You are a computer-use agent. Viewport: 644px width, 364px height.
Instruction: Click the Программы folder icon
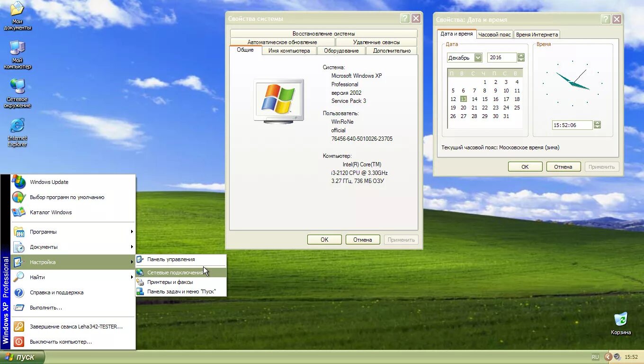pyautogui.click(x=18, y=232)
